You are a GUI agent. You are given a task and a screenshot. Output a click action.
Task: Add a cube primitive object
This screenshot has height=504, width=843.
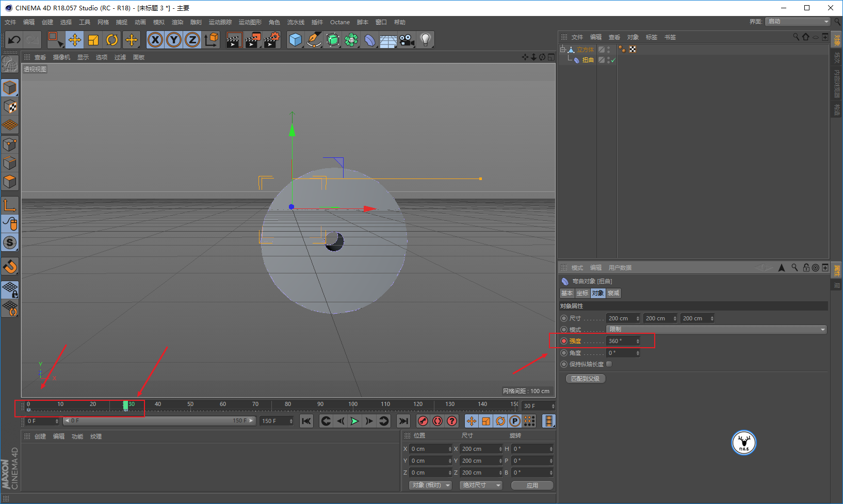tap(296, 40)
